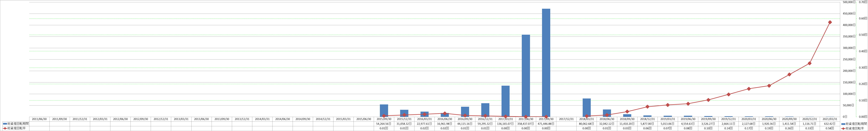Screen dimensions: 868x131
Task: Select the 3,526.27日 table cell
Action: (708, 124)
